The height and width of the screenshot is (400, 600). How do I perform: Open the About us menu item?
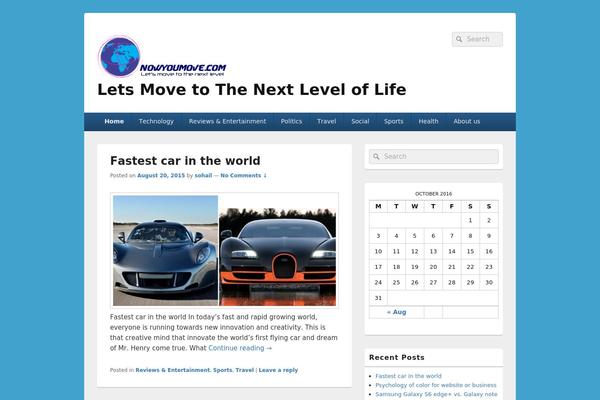pos(466,121)
